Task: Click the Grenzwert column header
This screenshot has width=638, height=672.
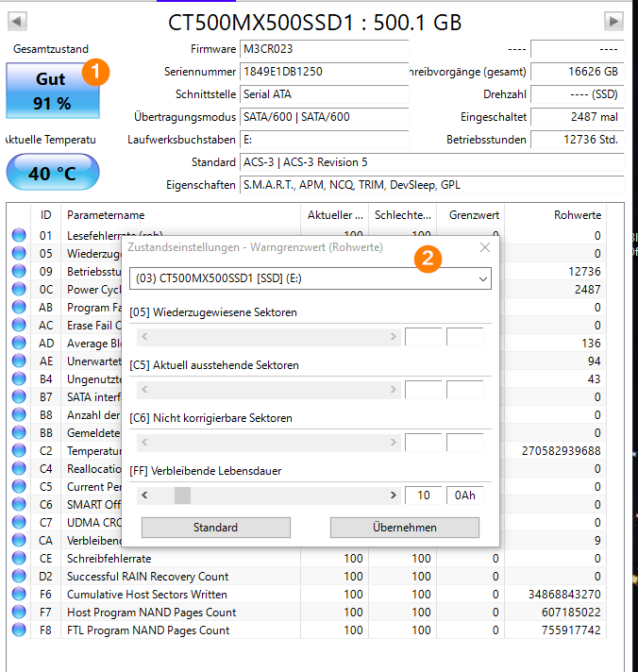Action: pyautogui.click(x=470, y=215)
